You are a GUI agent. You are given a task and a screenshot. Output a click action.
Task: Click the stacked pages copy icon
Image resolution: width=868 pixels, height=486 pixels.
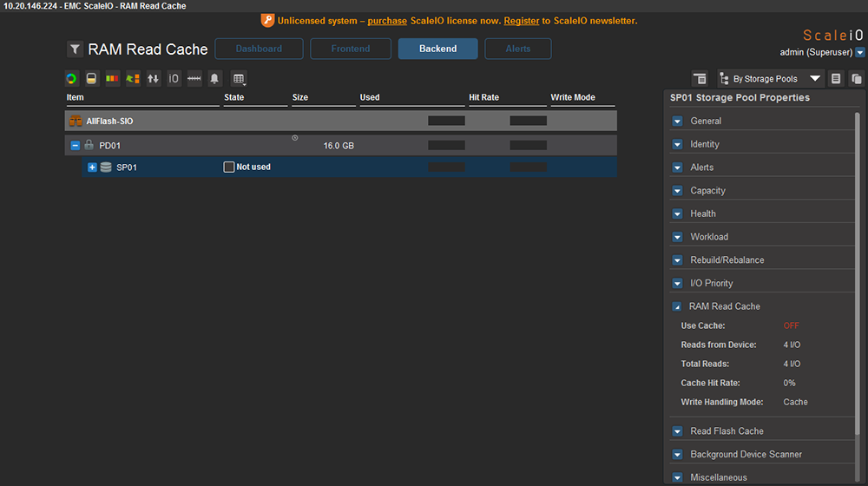[857, 79]
